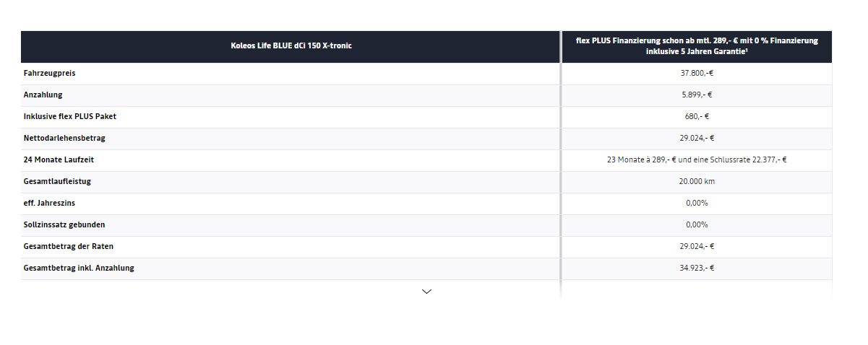Screen dimensions: 868x345
Task: Click the Gesamtbetrag inkl. Anzahlung label
Action: click(x=79, y=268)
